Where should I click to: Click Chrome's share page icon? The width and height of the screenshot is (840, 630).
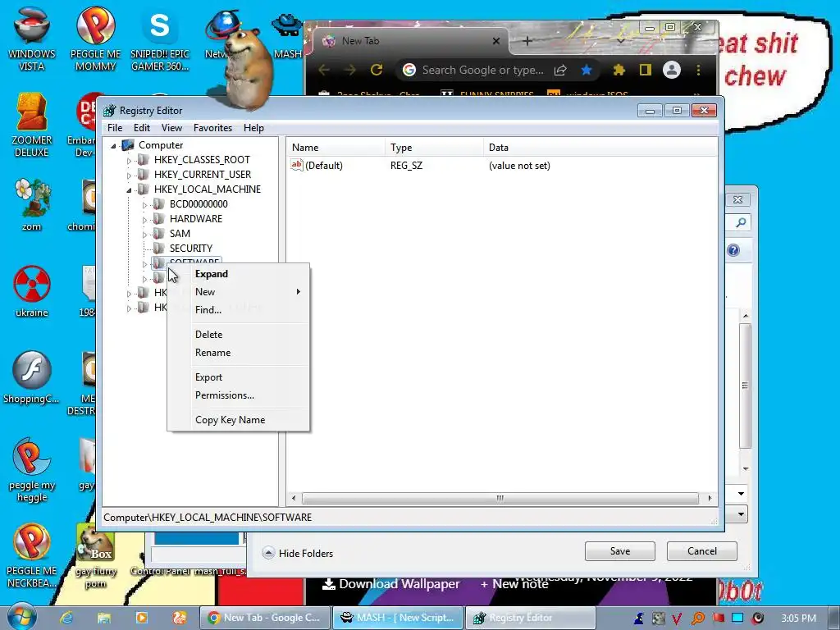(x=560, y=70)
